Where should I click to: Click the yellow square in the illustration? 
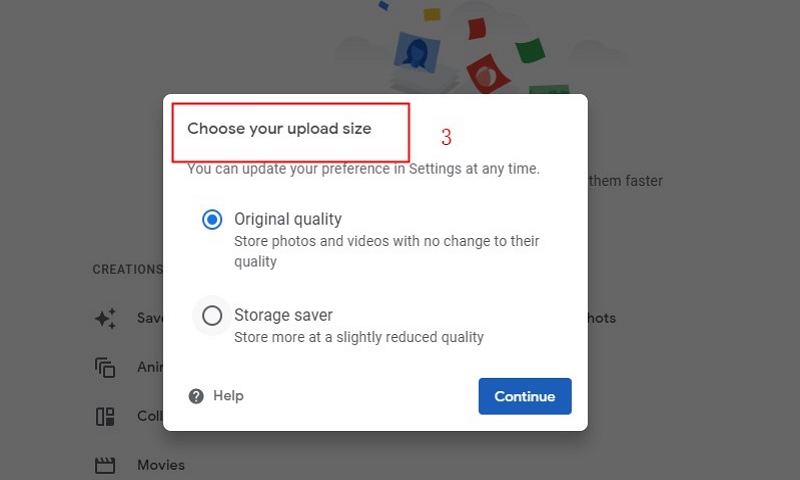point(432,14)
